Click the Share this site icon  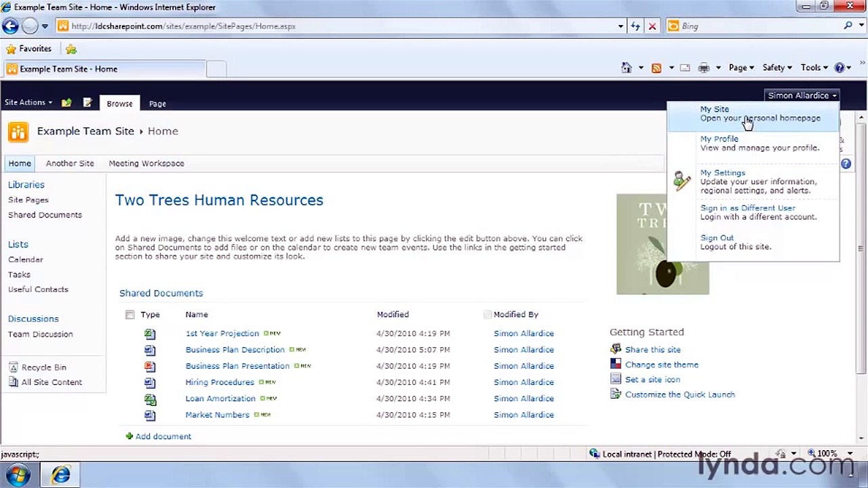[616, 349]
